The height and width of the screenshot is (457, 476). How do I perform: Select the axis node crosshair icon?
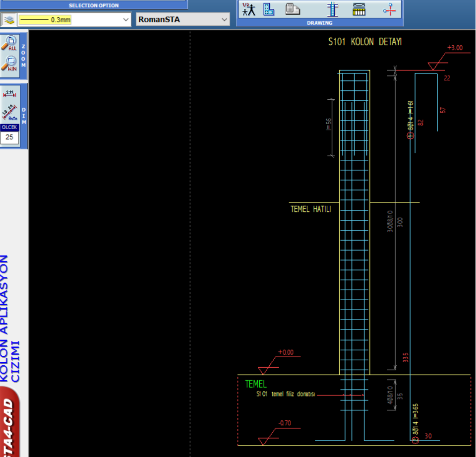click(x=390, y=9)
